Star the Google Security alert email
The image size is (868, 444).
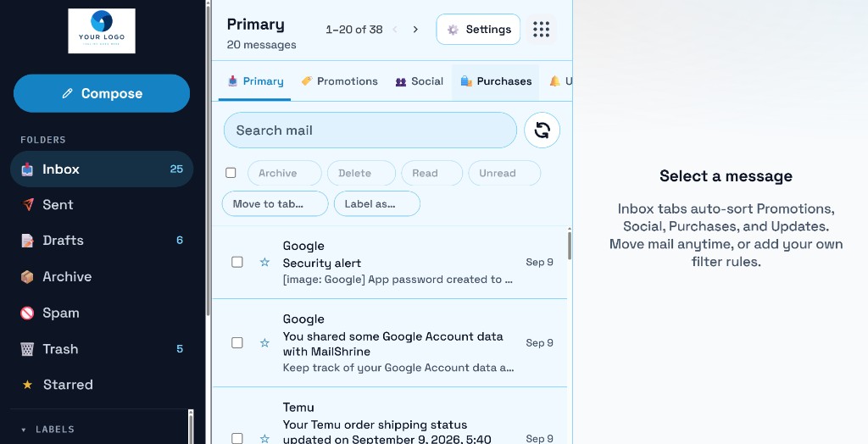pyautogui.click(x=264, y=262)
